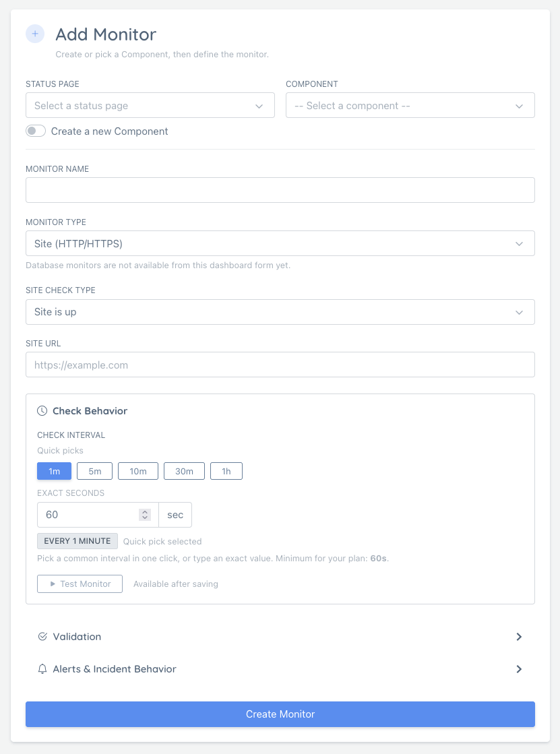The width and height of the screenshot is (560, 754).
Task: Click the plus icon beside Add Monitor
Action: (x=34, y=33)
